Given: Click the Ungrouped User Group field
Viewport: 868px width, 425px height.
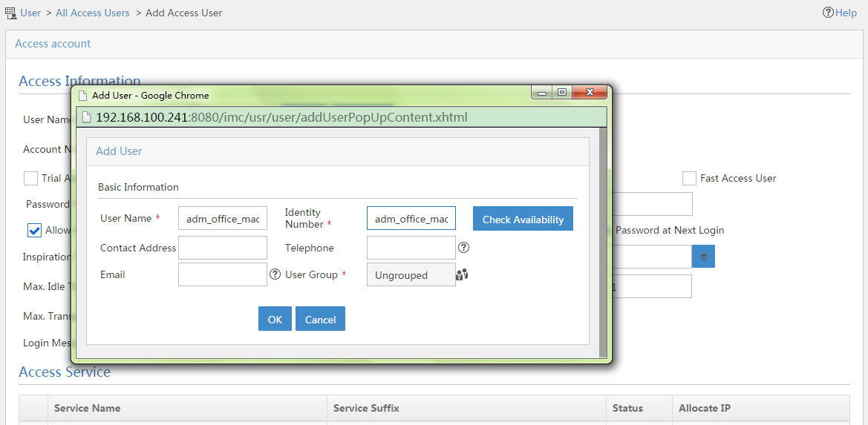Looking at the screenshot, I should (x=411, y=274).
